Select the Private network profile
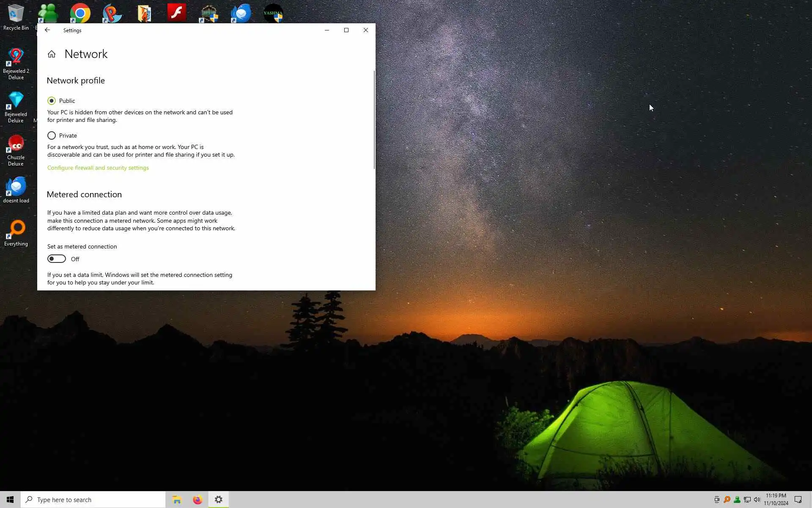Image resolution: width=812 pixels, height=508 pixels. pyautogui.click(x=52, y=135)
